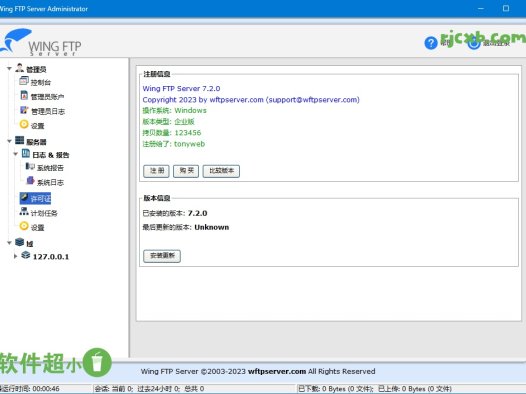Click the 拷贝数量: 123456 line
Screen dimensions: 526x394
172,133
